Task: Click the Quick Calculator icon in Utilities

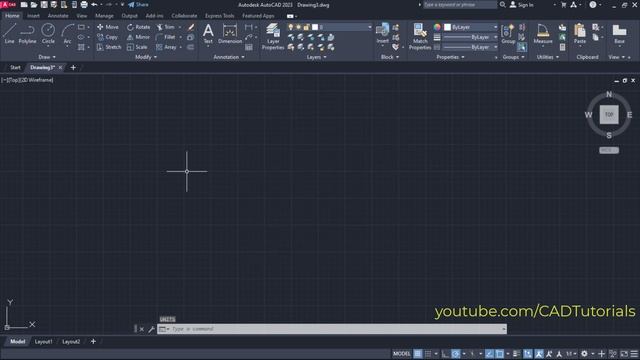Action: pos(562,47)
